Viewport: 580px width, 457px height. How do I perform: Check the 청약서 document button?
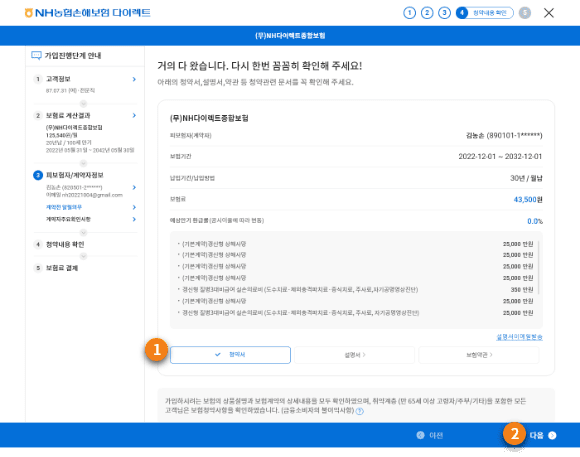point(230,355)
